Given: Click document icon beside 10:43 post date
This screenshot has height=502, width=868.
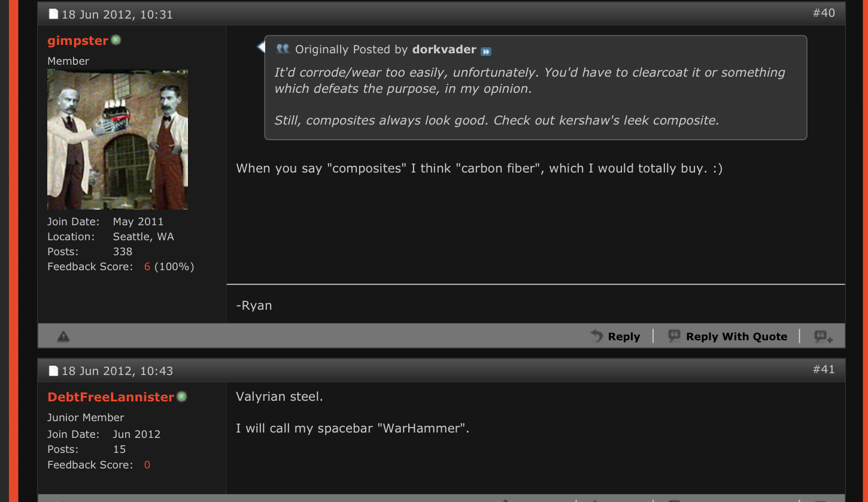Looking at the screenshot, I should tap(53, 371).
